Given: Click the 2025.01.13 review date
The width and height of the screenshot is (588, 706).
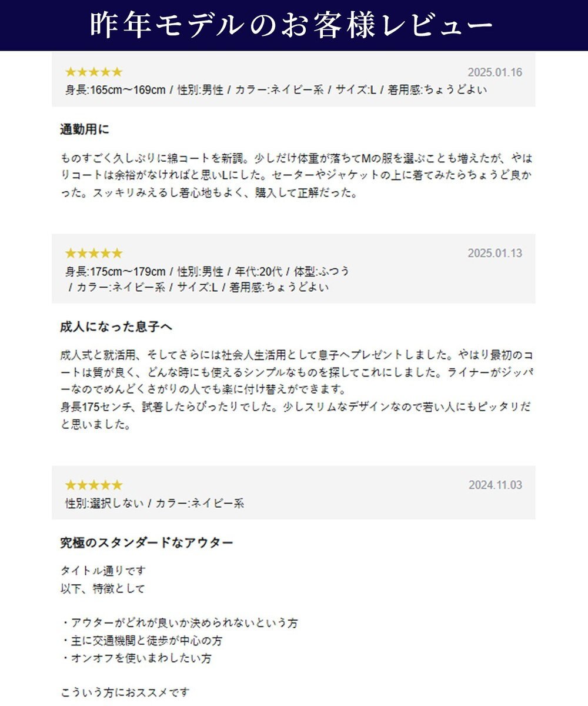Looking at the screenshot, I should (495, 254).
